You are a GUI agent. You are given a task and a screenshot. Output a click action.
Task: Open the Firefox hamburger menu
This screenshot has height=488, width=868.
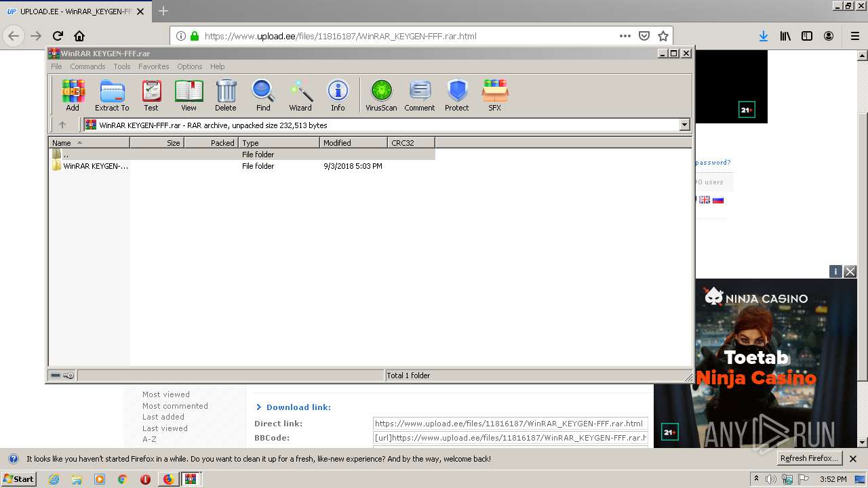pos(854,36)
